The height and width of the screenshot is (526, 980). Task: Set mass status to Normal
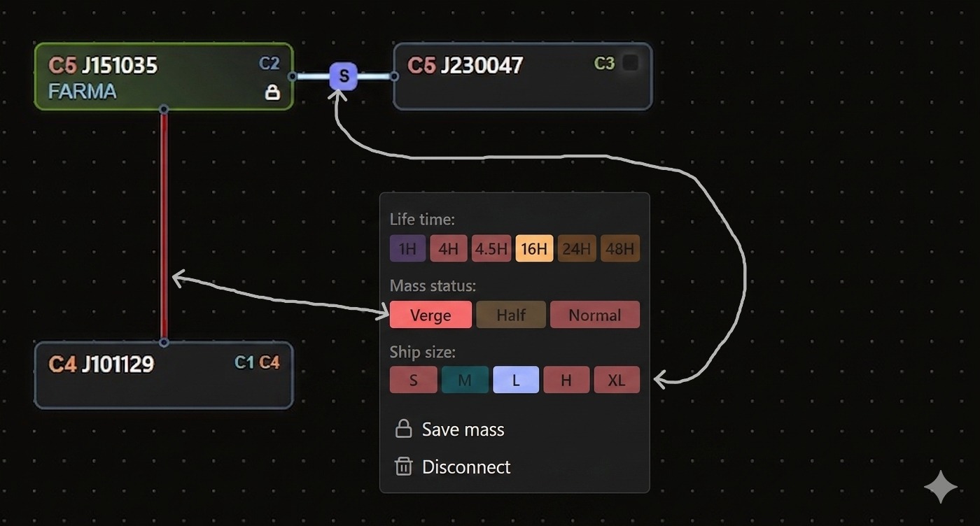[x=595, y=315]
